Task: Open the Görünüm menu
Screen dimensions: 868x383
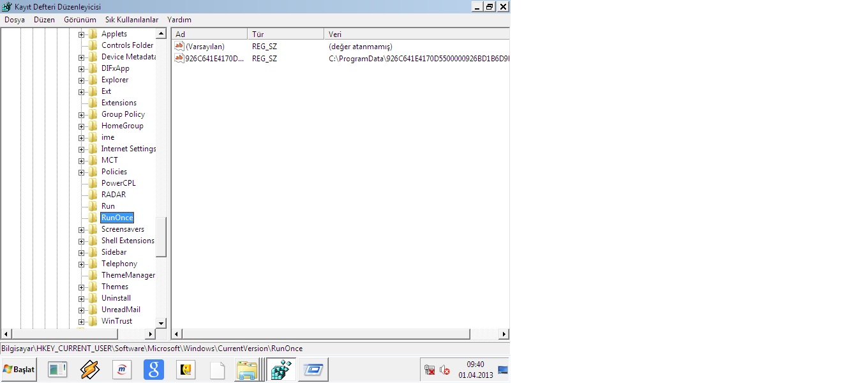Action: 80,20
